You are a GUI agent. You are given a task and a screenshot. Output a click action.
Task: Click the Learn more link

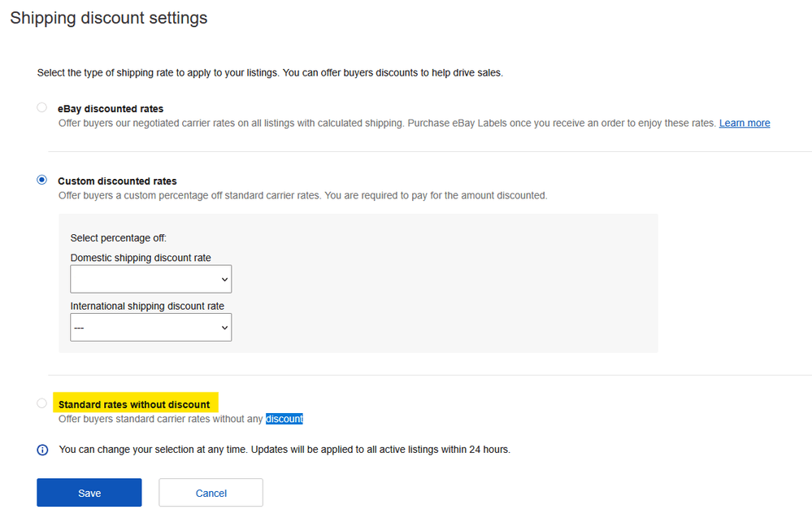coord(745,124)
